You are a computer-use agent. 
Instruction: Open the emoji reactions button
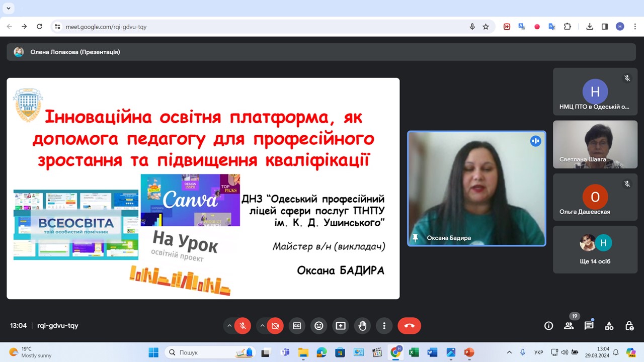click(x=318, y=326)
